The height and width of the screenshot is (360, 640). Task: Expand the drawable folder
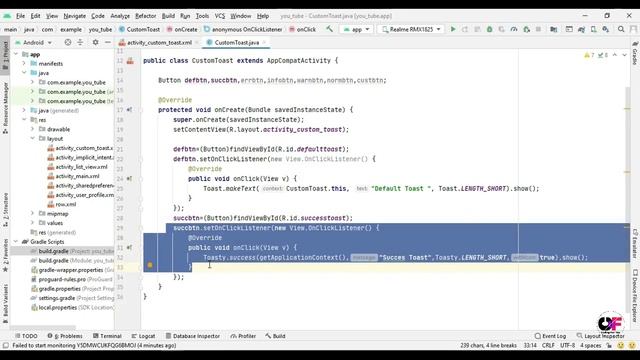pos(33,129)
